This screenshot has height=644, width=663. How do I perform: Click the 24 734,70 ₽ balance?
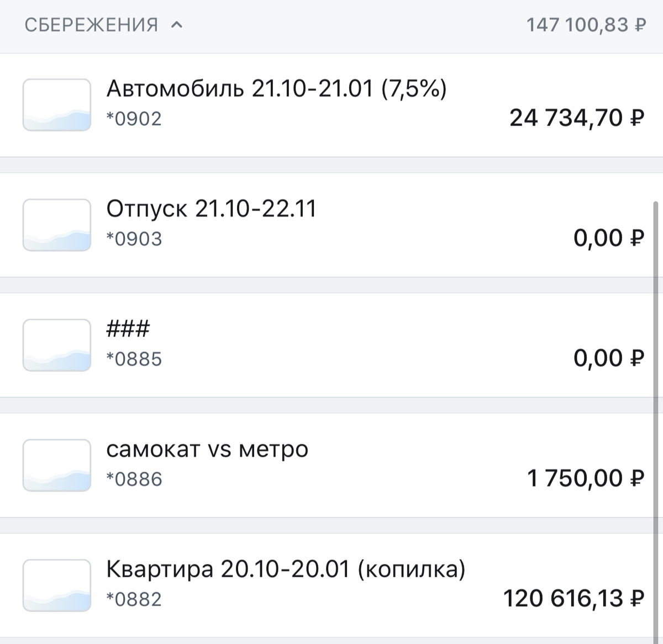coord(576,118)
